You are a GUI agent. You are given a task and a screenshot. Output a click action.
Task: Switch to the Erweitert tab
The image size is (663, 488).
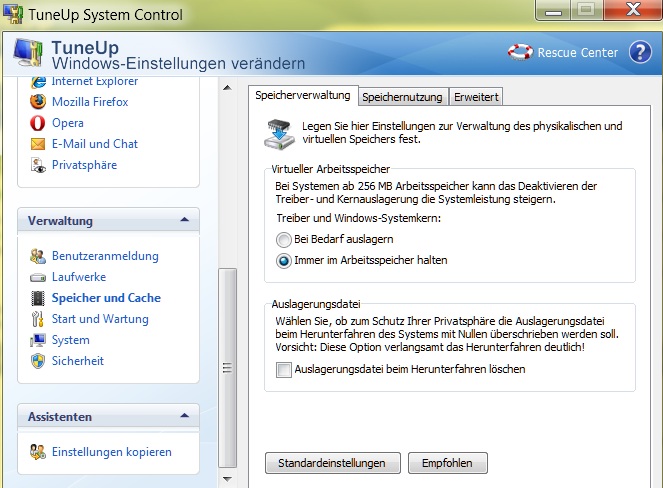[476, 97]
